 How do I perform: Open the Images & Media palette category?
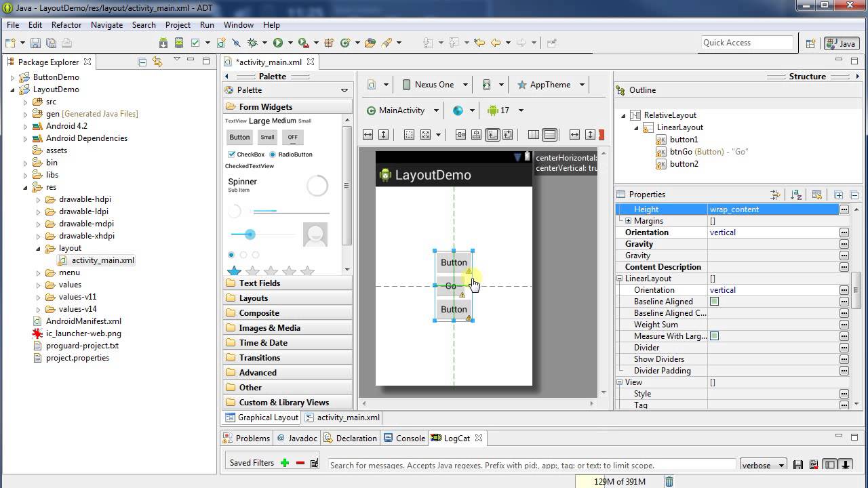[x=288, y=328]
